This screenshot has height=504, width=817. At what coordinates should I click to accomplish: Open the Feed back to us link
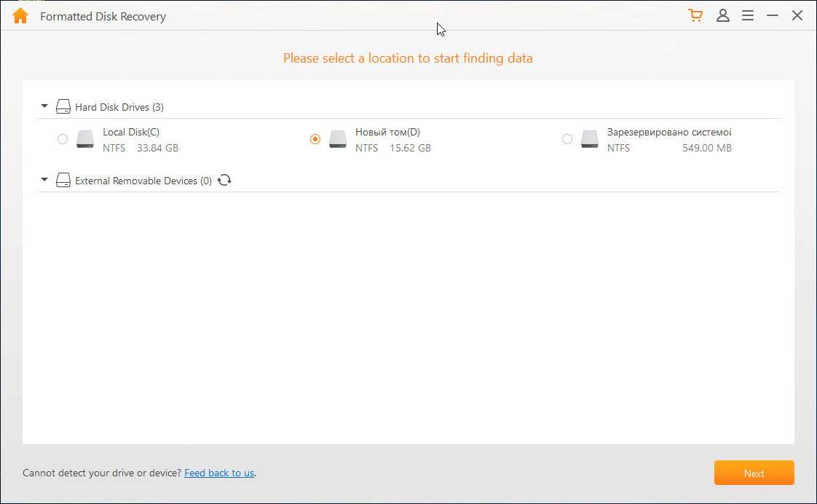tap(219, 473)
